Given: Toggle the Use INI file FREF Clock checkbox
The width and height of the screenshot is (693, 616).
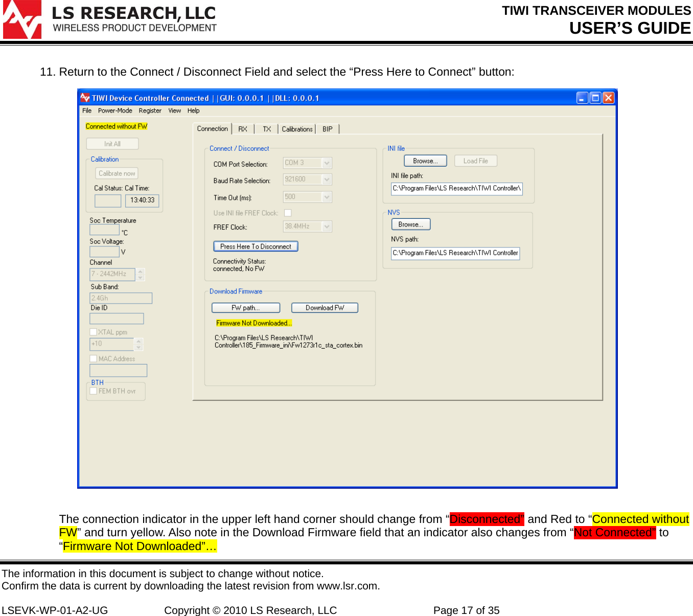Looking at the screenshot, I should (x=288, y=213).
